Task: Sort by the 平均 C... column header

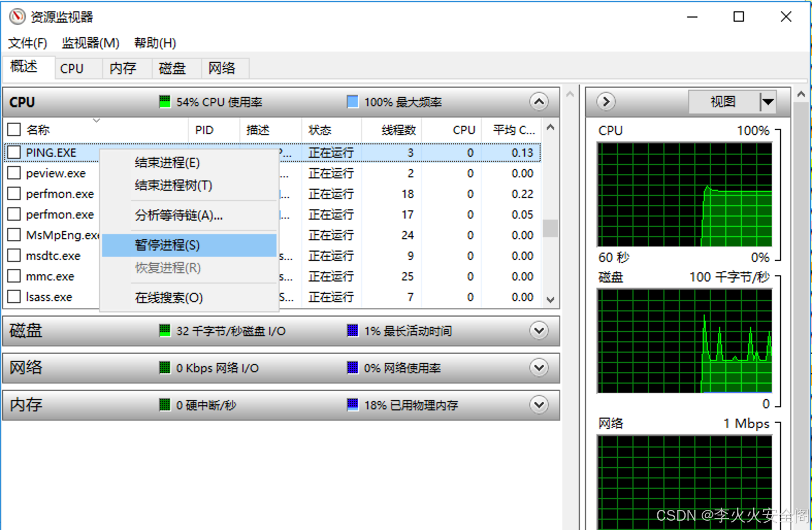Action: click(511, 130)
